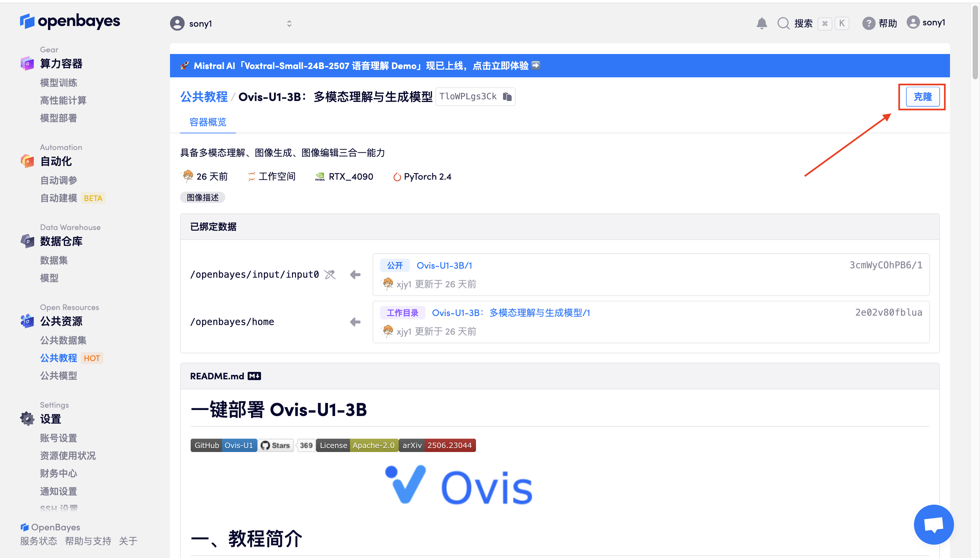
Task: Click the 服务状态 footer link
Action: coord(38,541)
